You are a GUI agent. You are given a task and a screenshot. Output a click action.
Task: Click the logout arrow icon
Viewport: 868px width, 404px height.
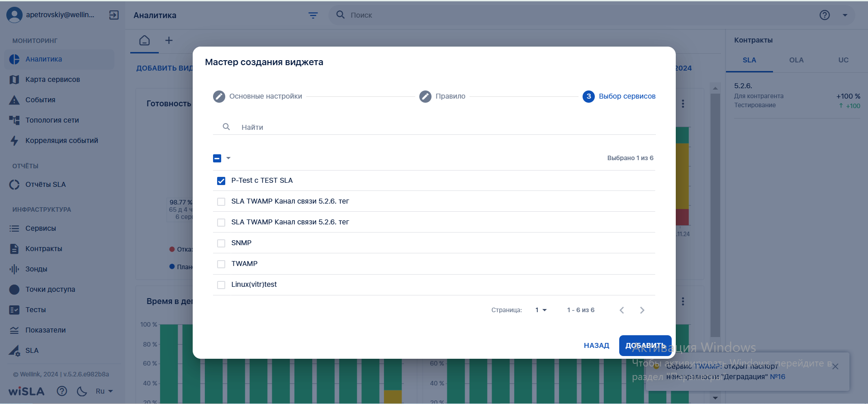click(114, 15)
